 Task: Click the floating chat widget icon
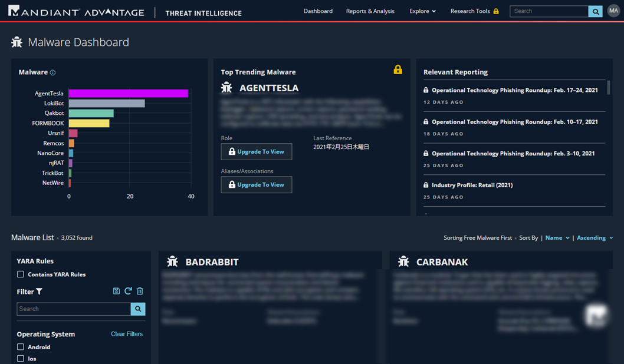(x=596, y=315)
